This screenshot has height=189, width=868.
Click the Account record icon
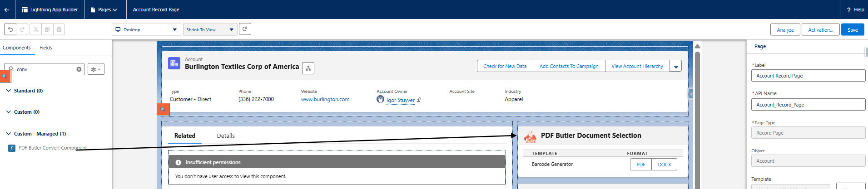(x=174, y=63)
